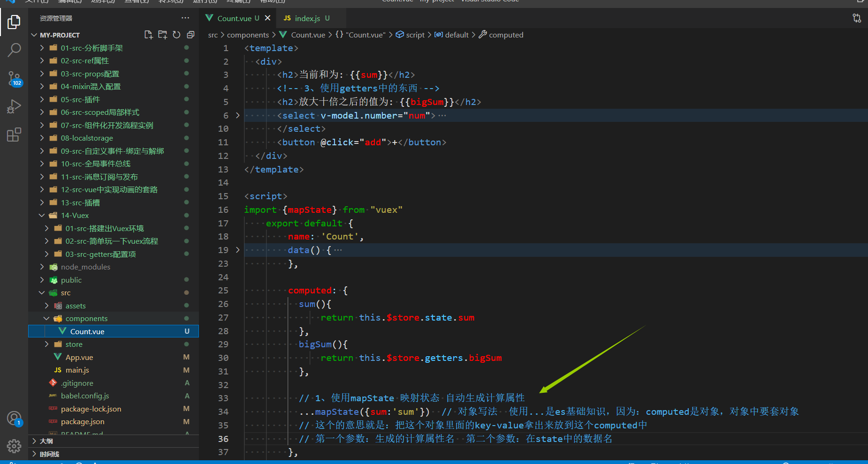Image resolution: width=868 pixels, height=464 pixels.
Task: Click mapState in the import on line 16
Action: coord(310,210)
